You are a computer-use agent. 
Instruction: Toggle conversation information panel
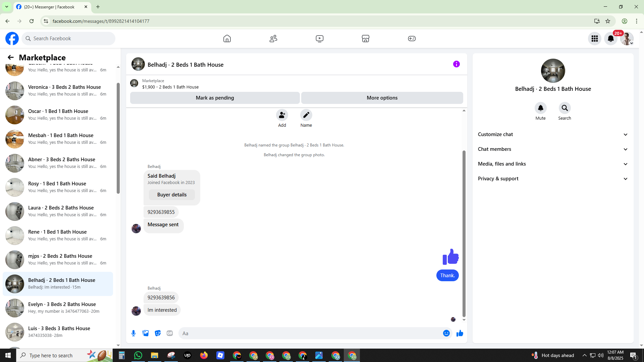click(x=456, y=64)
